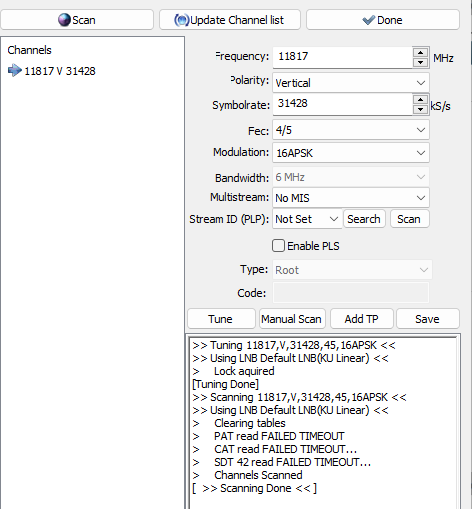Click the Save button

click(x=428, y=319)
